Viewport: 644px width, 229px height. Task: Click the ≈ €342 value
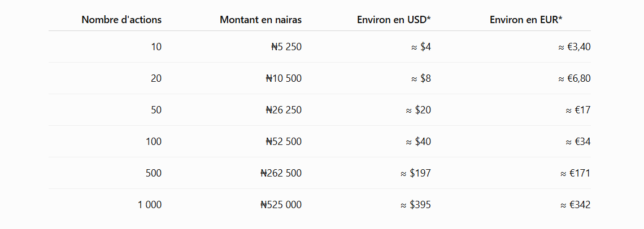pyautogui.click(x=576, y=205)
